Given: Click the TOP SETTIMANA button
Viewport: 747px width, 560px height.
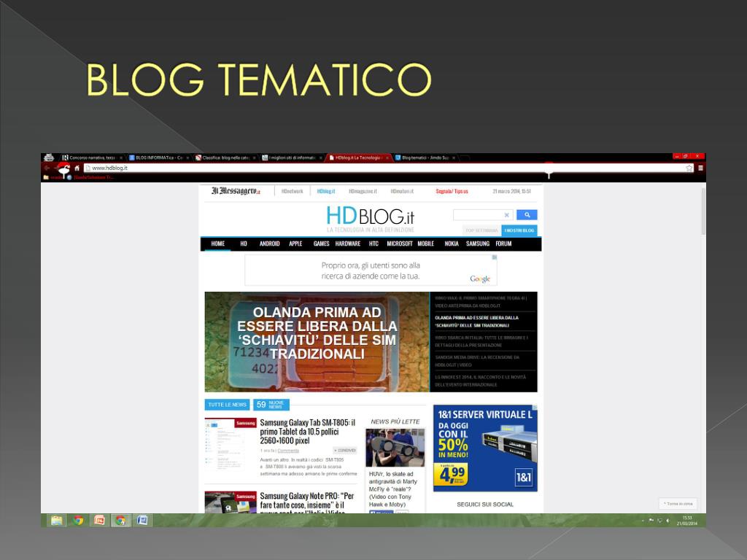Looking at the screenshot, I should pyautogui.click(x=481, y=230).
